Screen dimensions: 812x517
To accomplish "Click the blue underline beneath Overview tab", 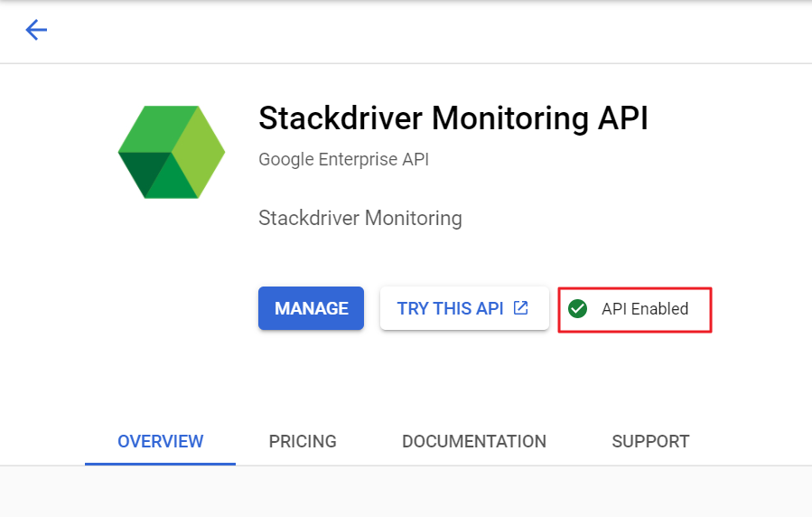I will [161, 464].
